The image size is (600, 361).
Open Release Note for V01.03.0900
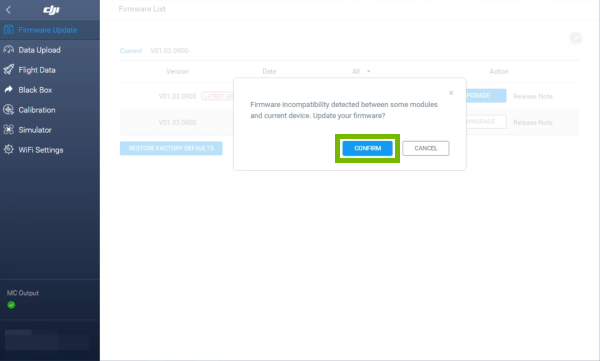click(x=533, y=96)
